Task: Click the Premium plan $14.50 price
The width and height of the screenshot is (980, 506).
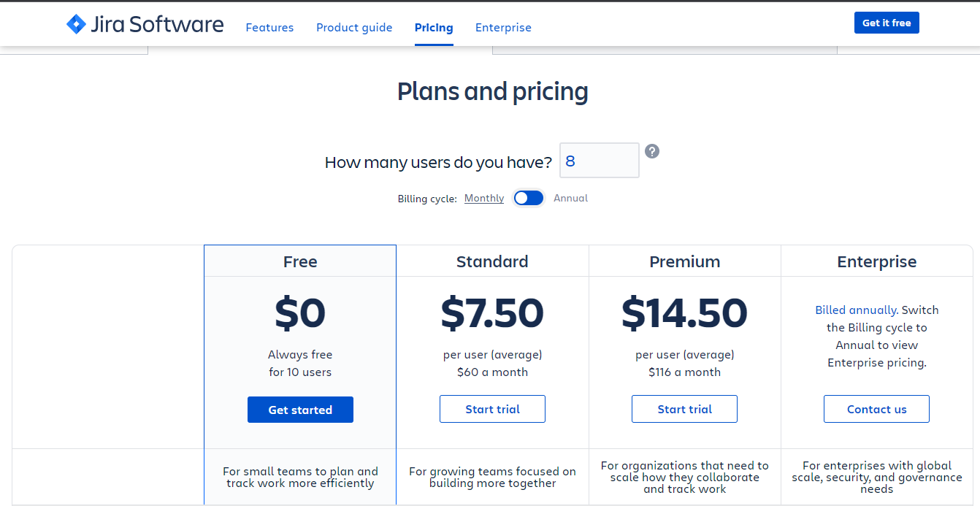Action: tap(684, 313)
